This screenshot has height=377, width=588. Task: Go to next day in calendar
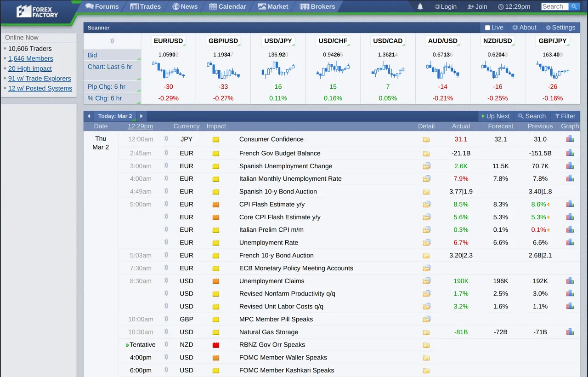point(141,116)
